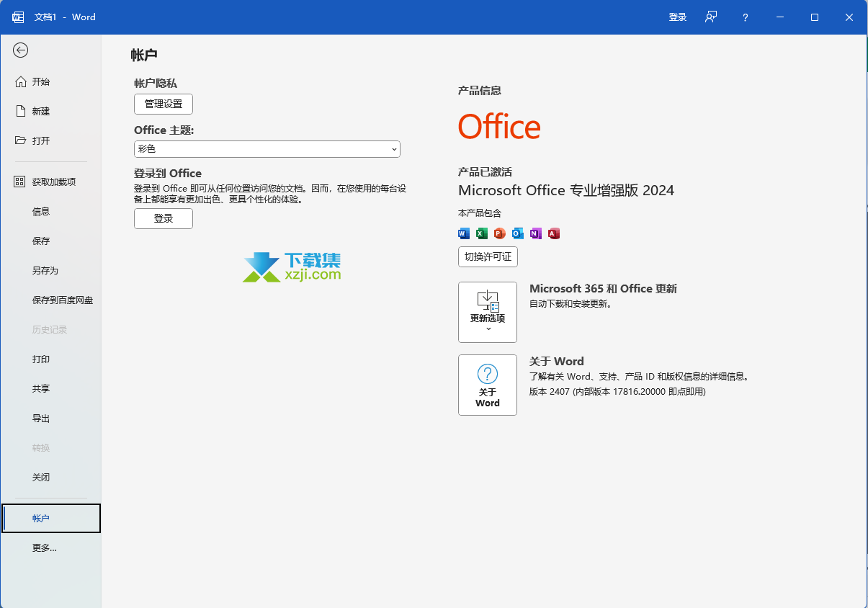
Task: Click the OneNote app icon under 本产品包含
Action: [536, 233]
